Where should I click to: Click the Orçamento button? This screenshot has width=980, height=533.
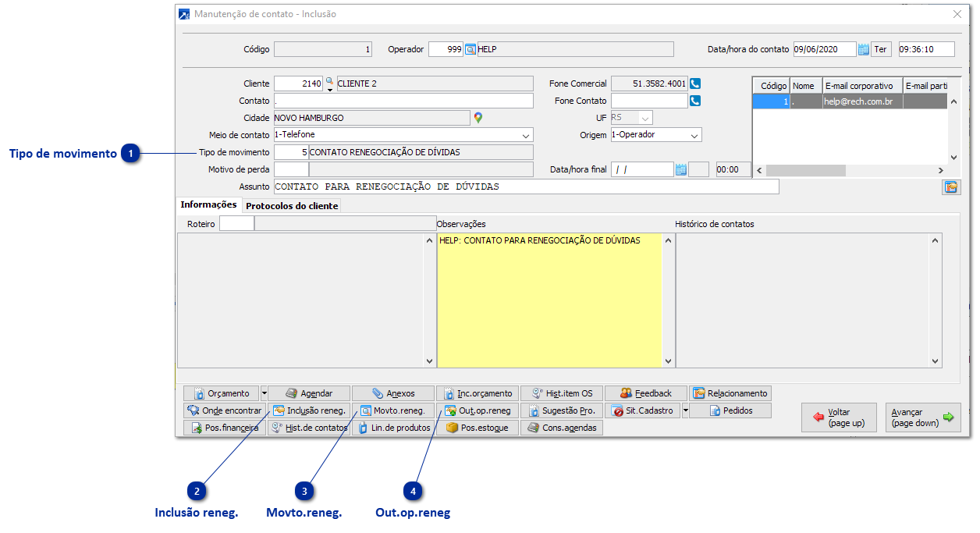click(x=221, y=393)
